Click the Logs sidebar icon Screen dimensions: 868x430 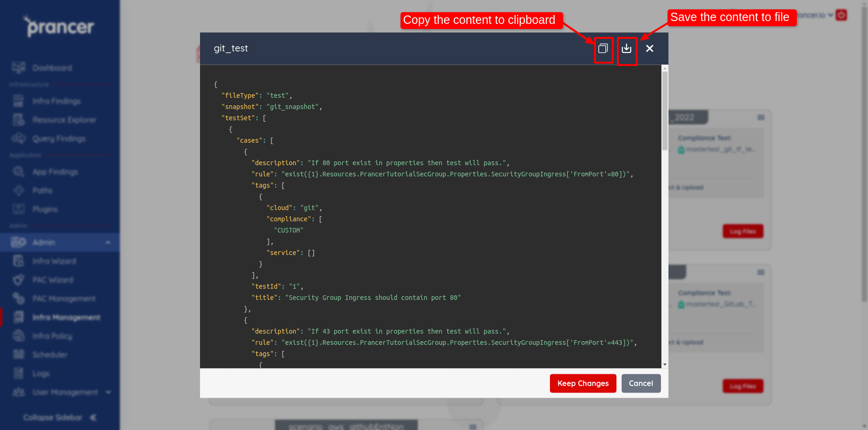tap(19, 373)
